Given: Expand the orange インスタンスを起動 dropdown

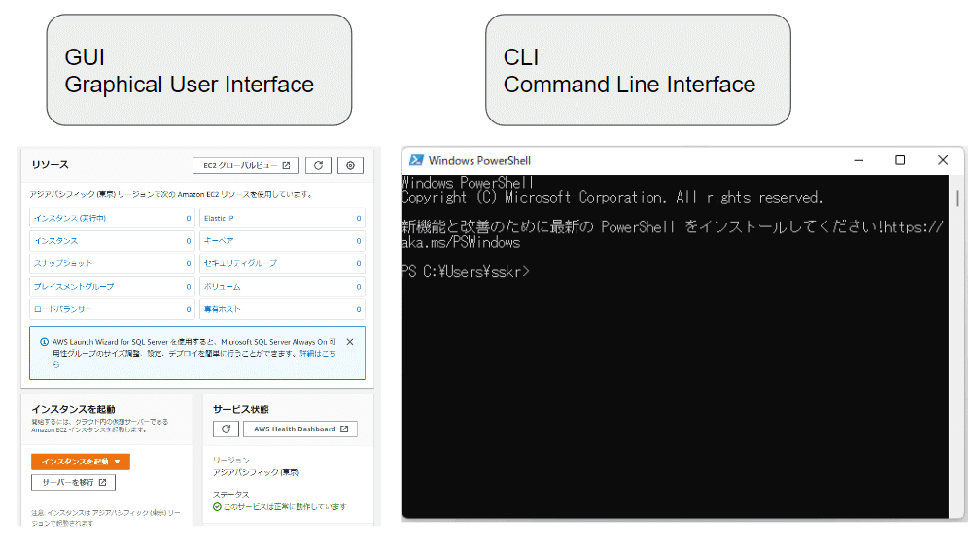Looking at the screenshot, I should click(81, 462).
